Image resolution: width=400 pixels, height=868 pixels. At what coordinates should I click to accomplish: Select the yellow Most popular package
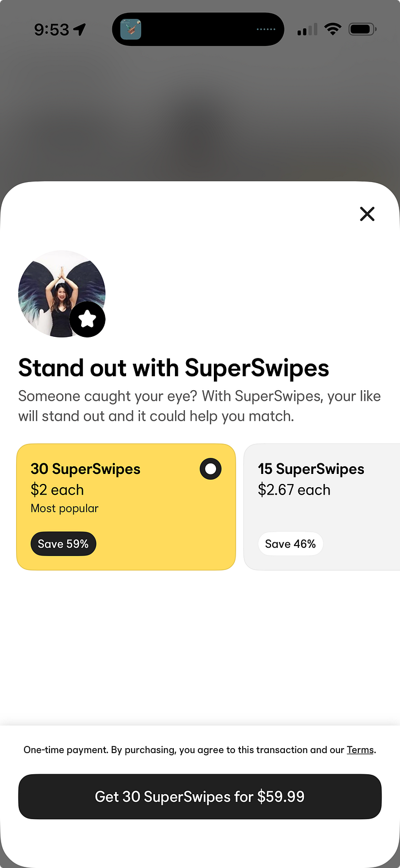pos(126,507)
